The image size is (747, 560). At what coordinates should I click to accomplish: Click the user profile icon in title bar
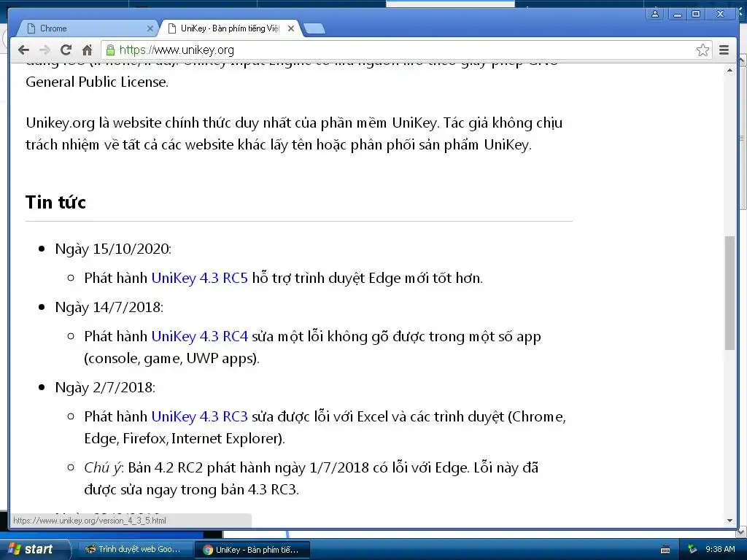tap(655, 14)
